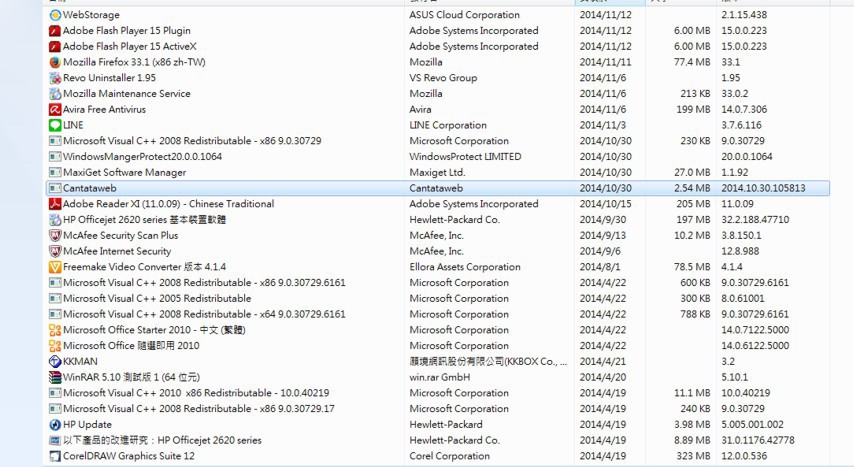The height and width of the screenshot is (467, 854).
Task: Click '以下產品的改進研究：HP Officejet 2620 series' name
Action: pos(162,440)
